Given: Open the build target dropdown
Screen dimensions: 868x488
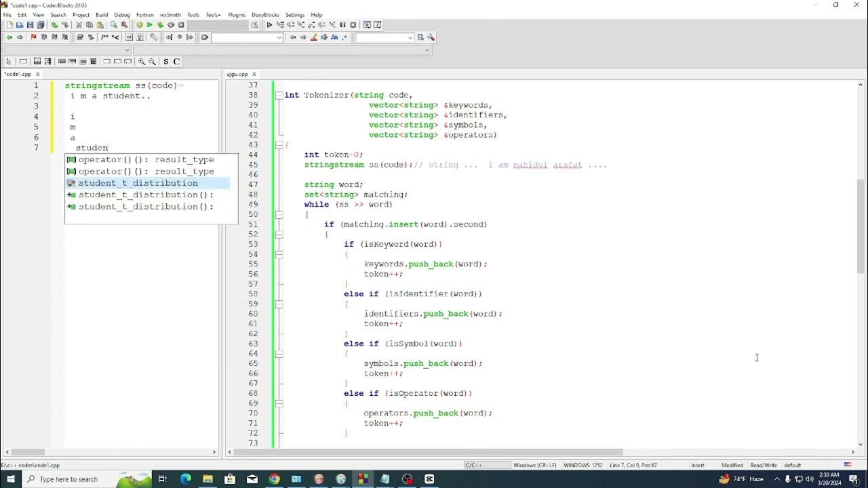Looking at the screenshot, I should click(x=218, y=25).
